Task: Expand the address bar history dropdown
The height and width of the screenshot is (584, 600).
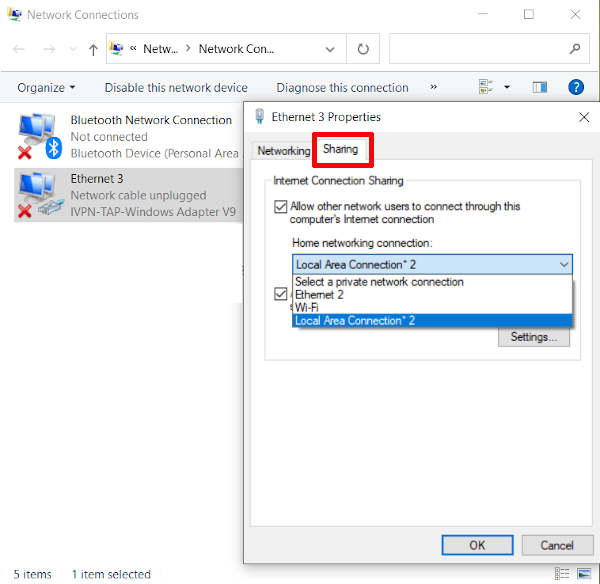Action: click(x=330, y=49)
